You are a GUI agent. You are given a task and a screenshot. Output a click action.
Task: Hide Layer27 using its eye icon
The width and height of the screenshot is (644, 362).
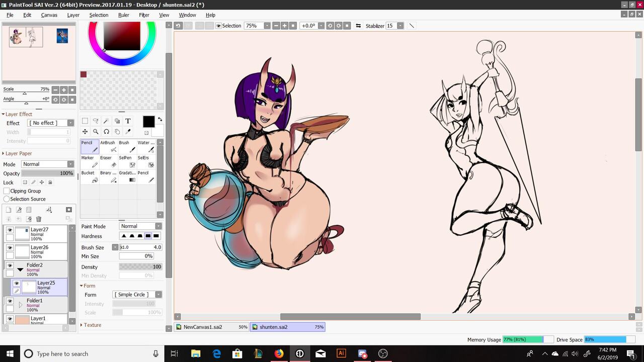[x=10, y=230]
